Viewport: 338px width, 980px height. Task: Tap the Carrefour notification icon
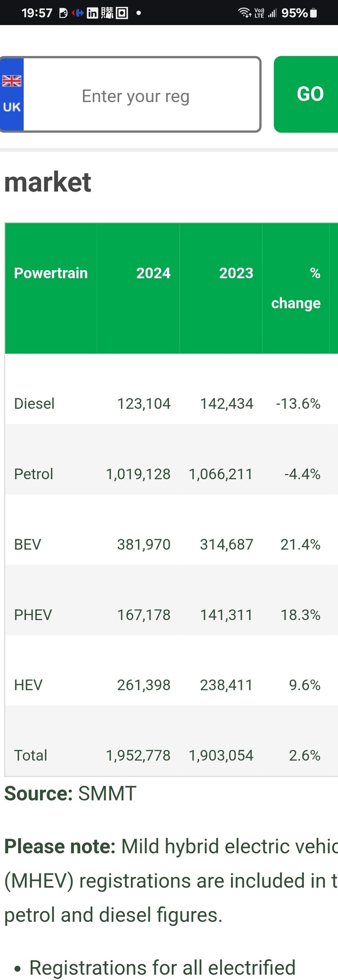coord(78,13)
